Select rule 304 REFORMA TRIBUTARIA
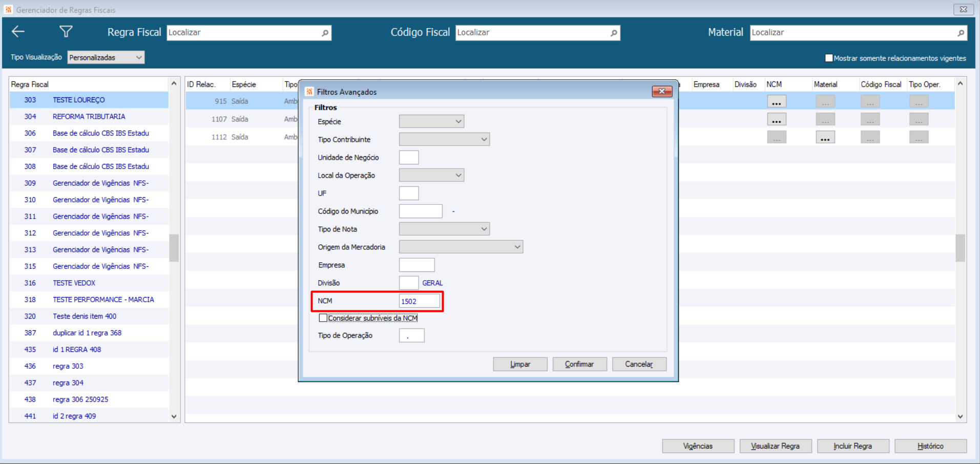 tap(89, 117)
